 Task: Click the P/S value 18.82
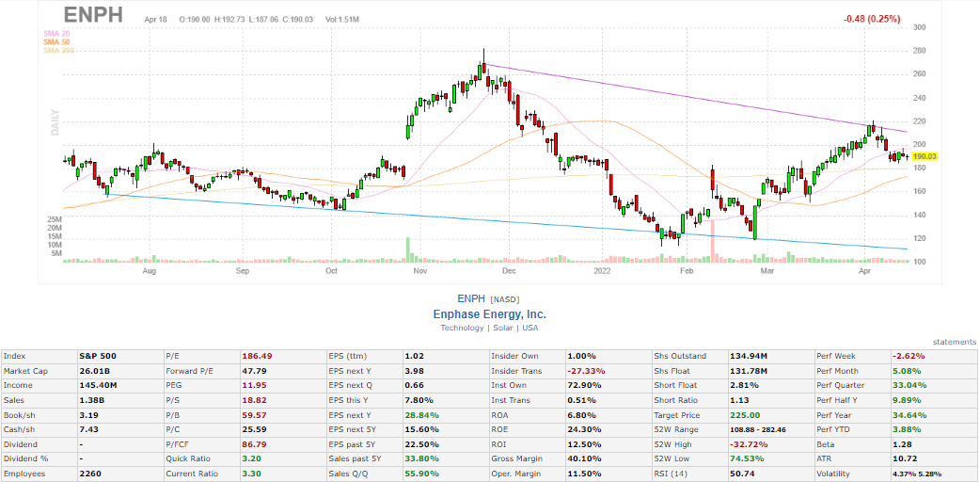pos(254,400)
